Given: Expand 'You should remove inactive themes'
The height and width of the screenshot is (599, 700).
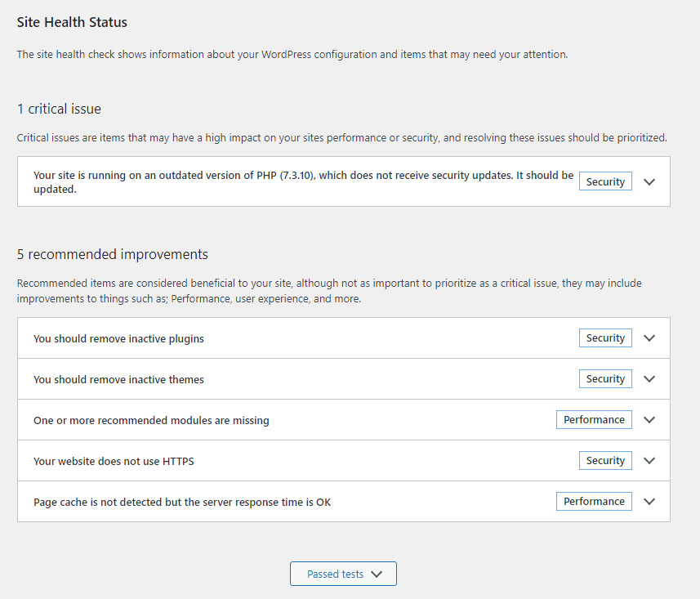Looking at the screenshot, I should pyautogui.click(x=118, y=379).
